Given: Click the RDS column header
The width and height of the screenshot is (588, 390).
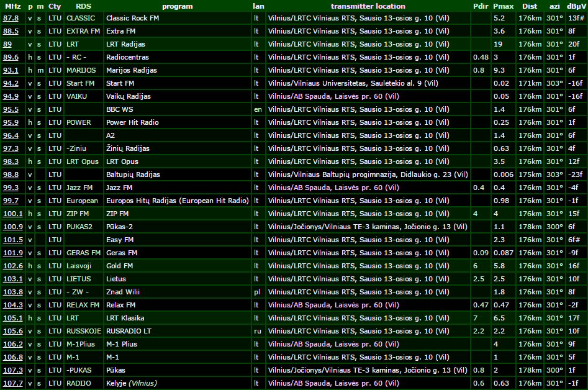Looking at the screenshot, I should pos(83,6).
